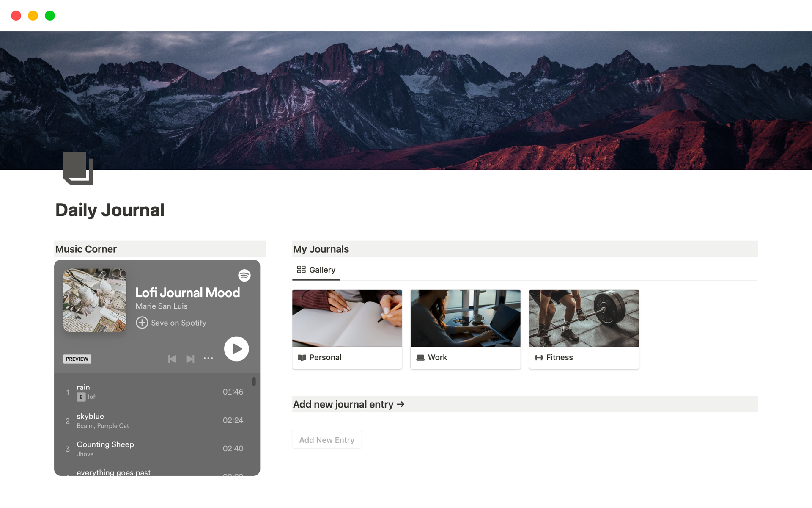Click the Gallery view grid icon
Viewport: 812px width, 508px height.
point(301,269)
